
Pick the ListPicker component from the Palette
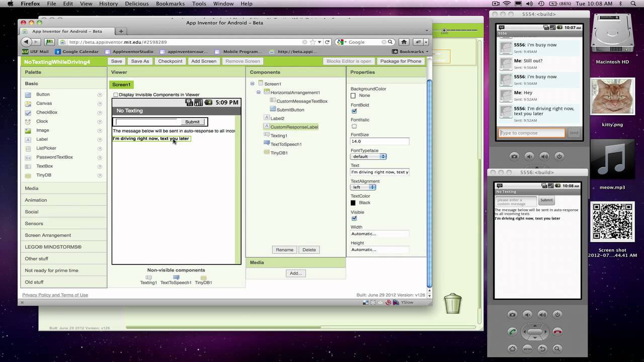[46, 148]
